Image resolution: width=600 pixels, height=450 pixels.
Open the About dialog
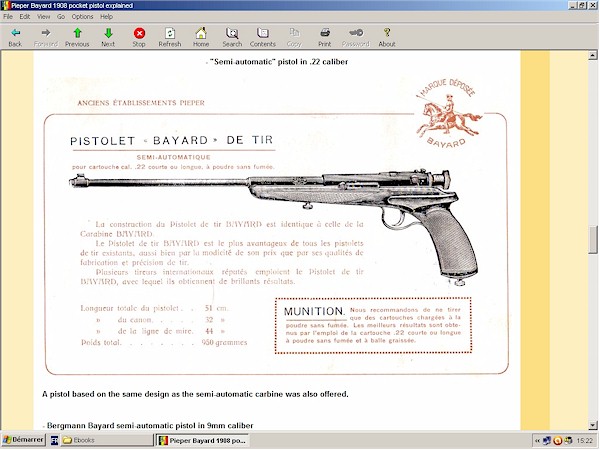[387, 37]
